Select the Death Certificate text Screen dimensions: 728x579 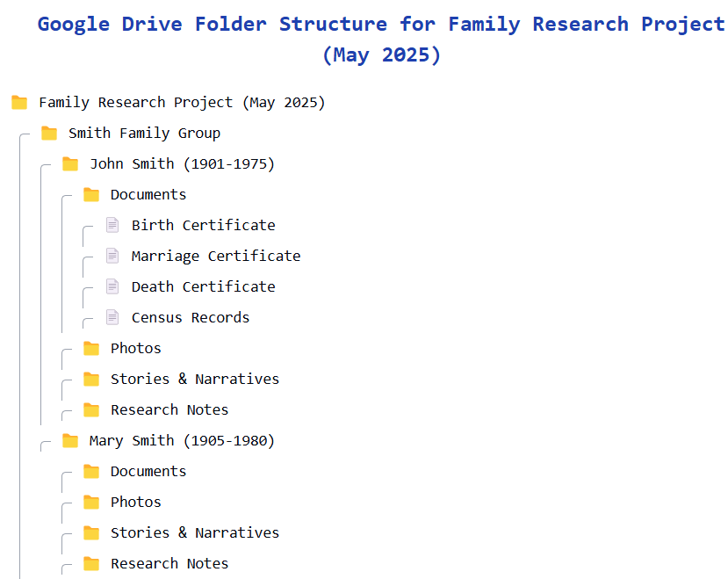[204, 286]
